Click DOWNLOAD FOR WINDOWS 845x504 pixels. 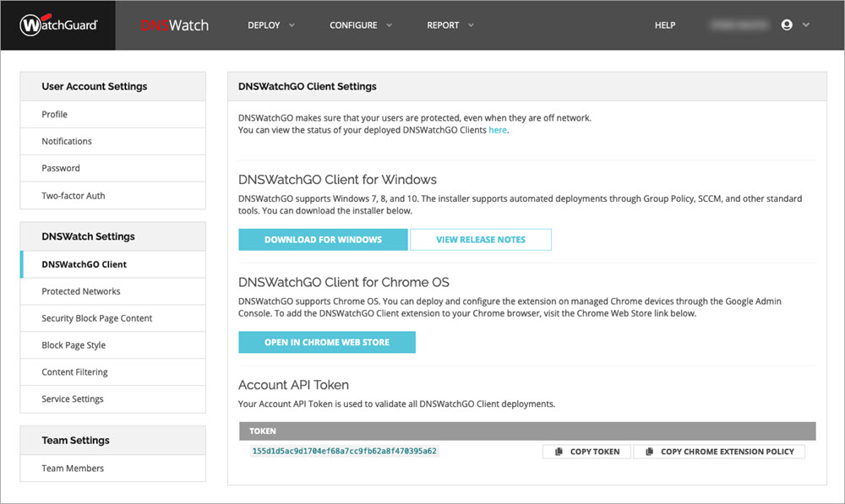(322, 239)
